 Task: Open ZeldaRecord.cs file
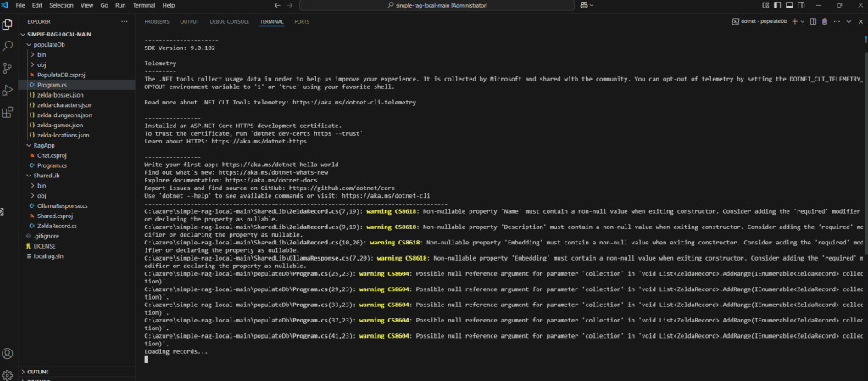tap(75, 226)
